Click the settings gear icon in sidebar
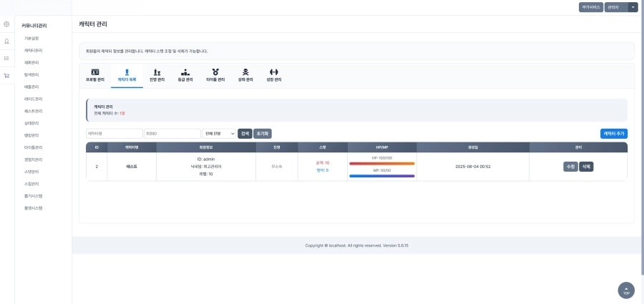The height and width of the screenshot is (304, 644). pyautogui.click(x=6, y=24)
